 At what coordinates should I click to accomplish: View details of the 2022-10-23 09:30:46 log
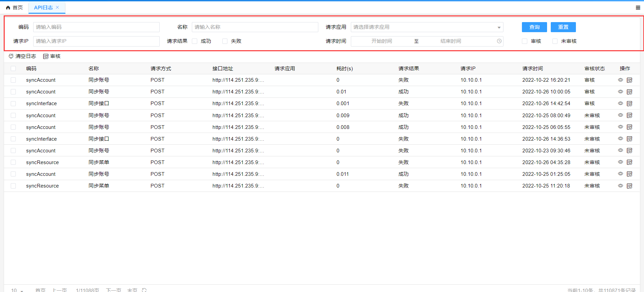(621, 150)
